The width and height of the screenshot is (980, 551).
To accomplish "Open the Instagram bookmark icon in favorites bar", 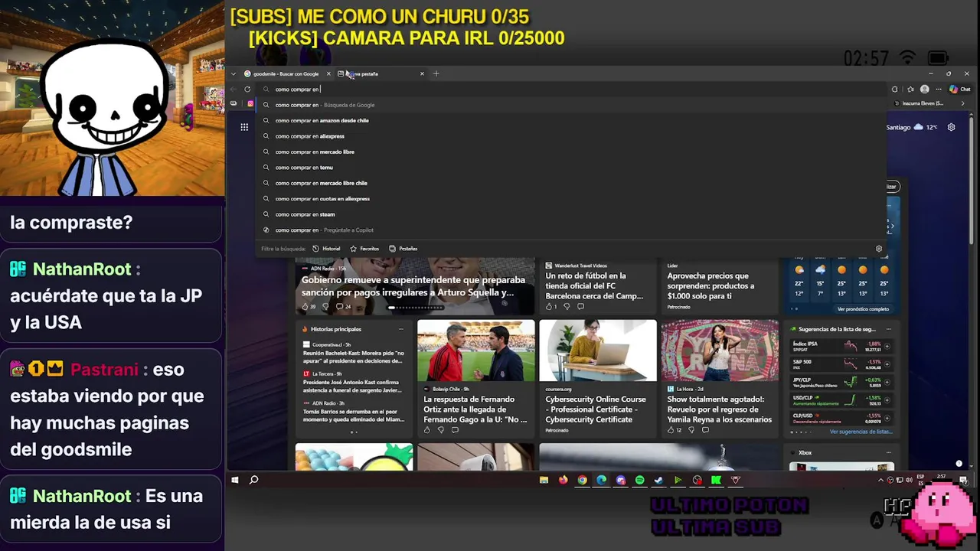I will (x=250, y=103).
